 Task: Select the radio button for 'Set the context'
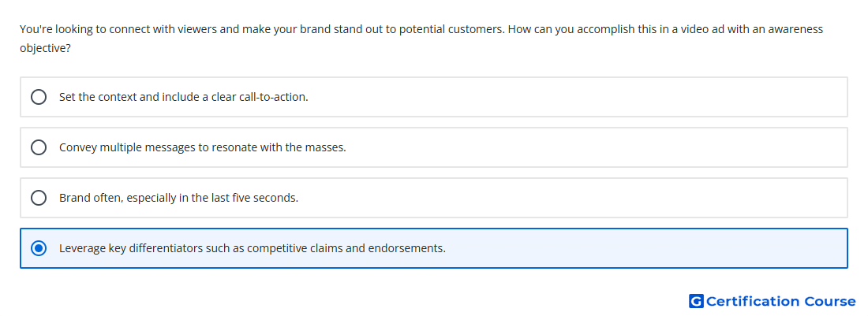39,97
